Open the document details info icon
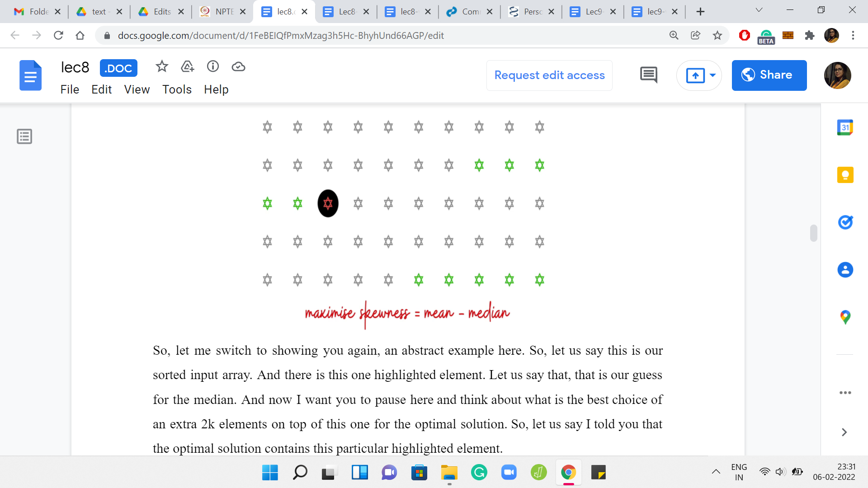The height and width of the screenshot is (488, 868). (212, 67)
